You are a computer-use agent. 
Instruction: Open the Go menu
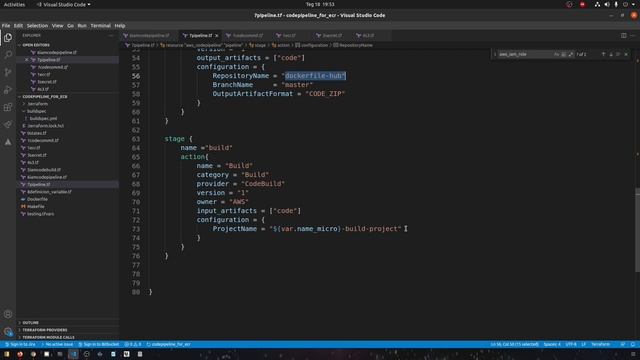coord(70,25)
